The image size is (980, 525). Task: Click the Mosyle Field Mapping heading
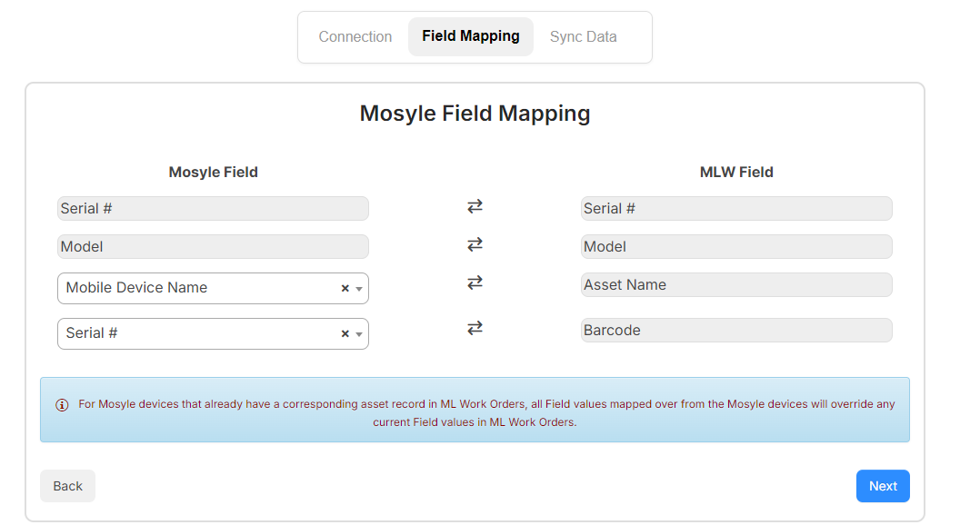click(475, 114)
